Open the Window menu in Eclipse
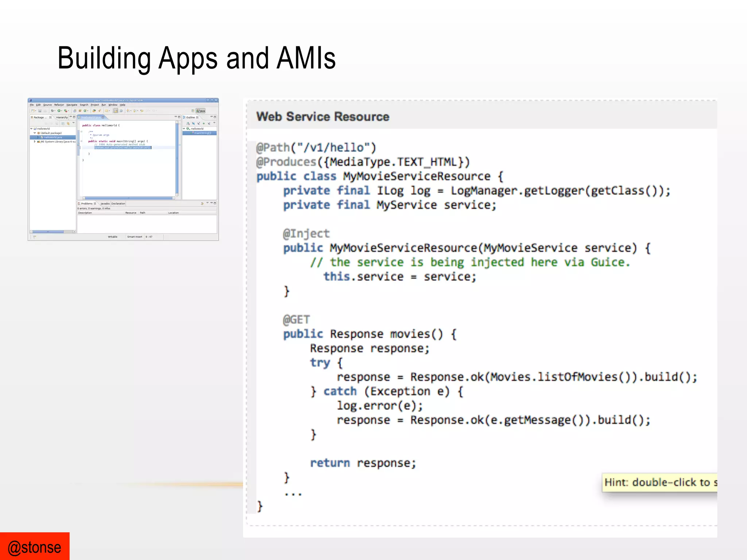 [x=113, y=105]
